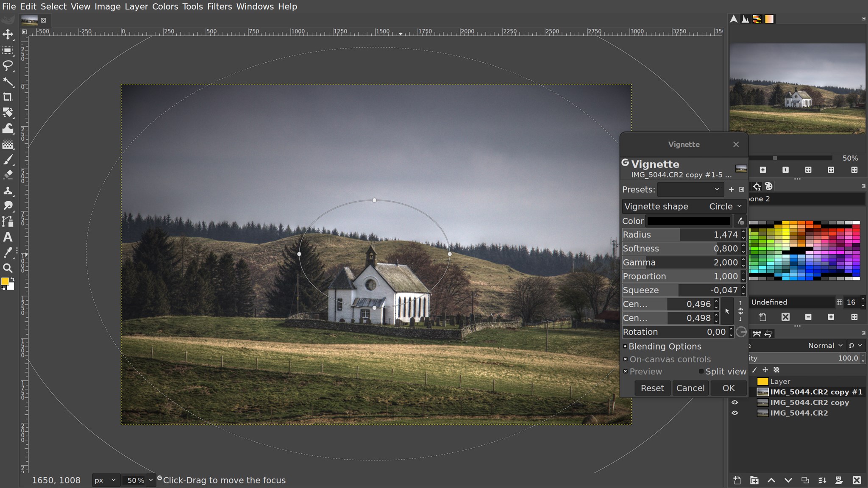
Task: Open the Filters menu
Action: click(220, 6)
